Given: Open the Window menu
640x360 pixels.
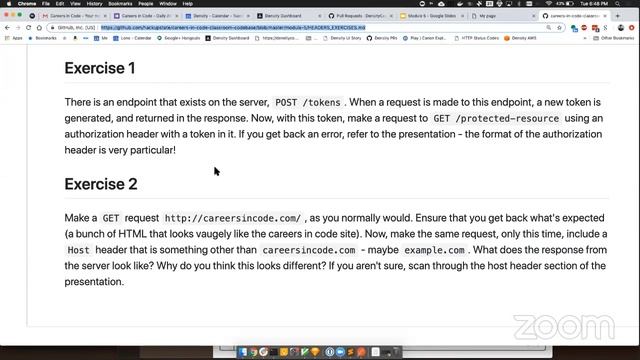Looking at the screenshot, I should [168, 4].
